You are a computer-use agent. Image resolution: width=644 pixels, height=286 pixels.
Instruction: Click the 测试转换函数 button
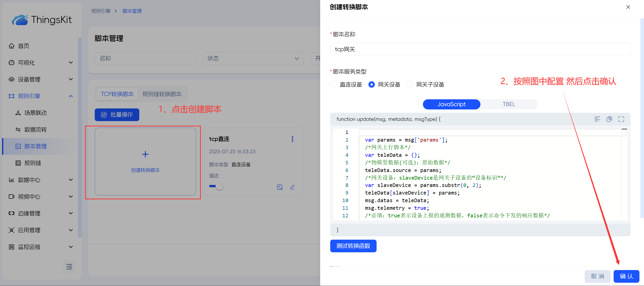pos(353,246)
